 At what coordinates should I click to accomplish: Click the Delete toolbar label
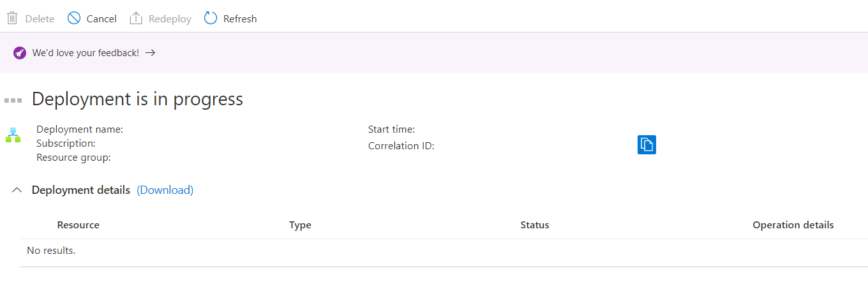click(40, 19)
